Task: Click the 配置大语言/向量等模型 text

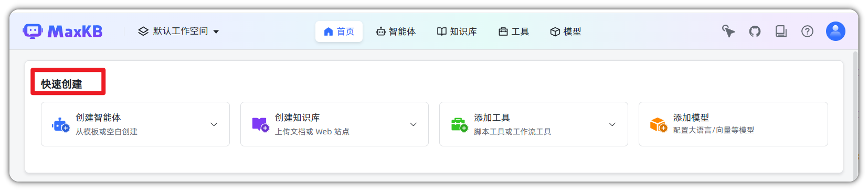Action: 714,130
